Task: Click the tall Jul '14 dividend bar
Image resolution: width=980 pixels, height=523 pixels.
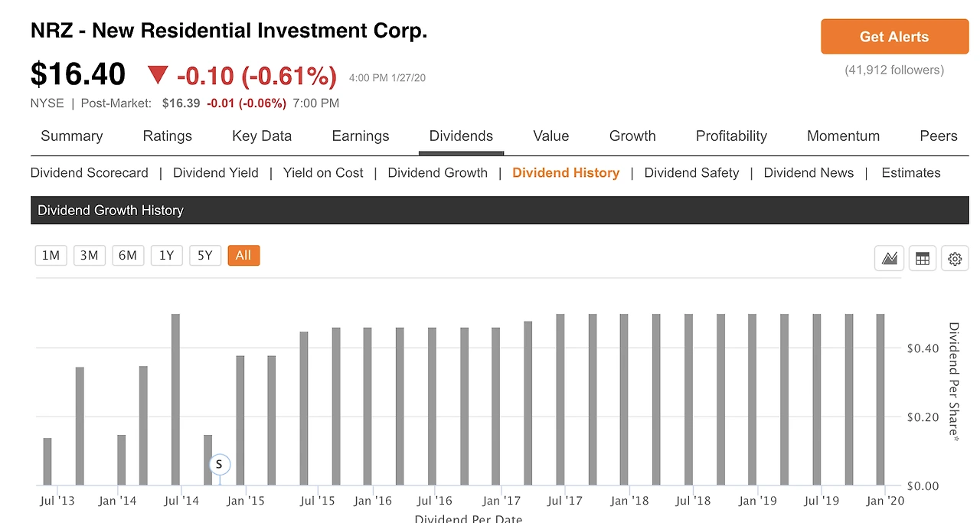Action: click(x=175, y=398)
